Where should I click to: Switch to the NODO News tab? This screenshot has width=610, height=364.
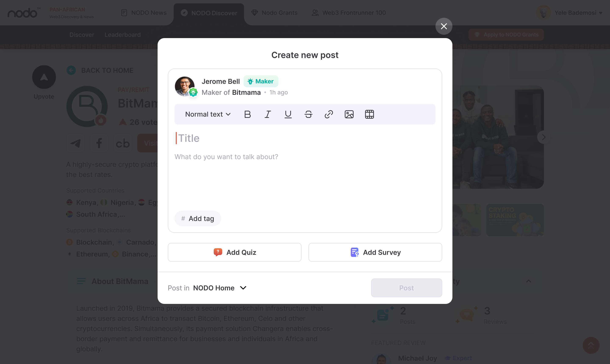(x=144, y=13)
